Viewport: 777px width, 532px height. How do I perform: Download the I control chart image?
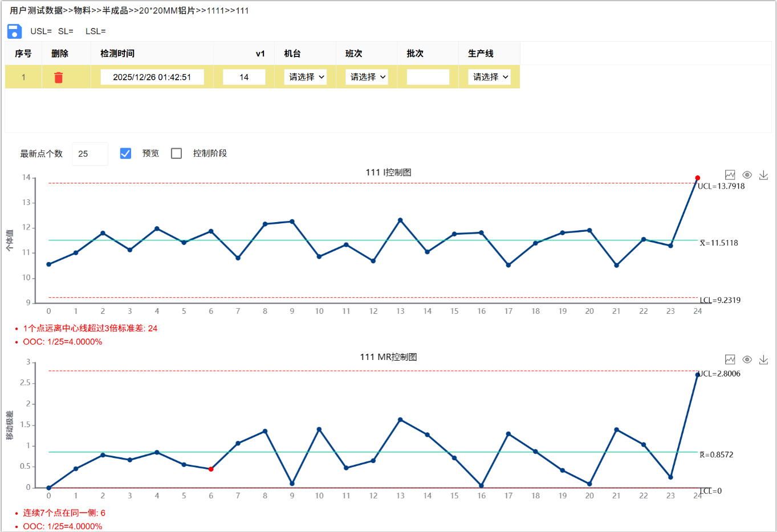coord(763,175)
